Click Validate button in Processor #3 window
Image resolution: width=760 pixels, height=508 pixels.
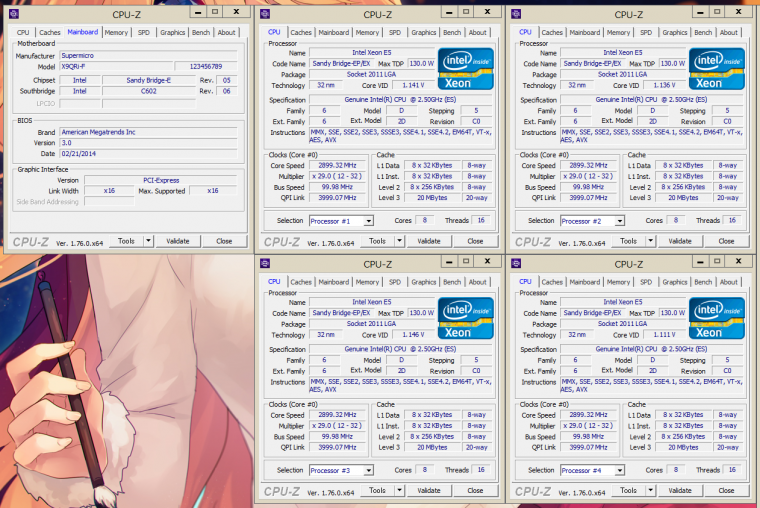[x=429, y=490]
